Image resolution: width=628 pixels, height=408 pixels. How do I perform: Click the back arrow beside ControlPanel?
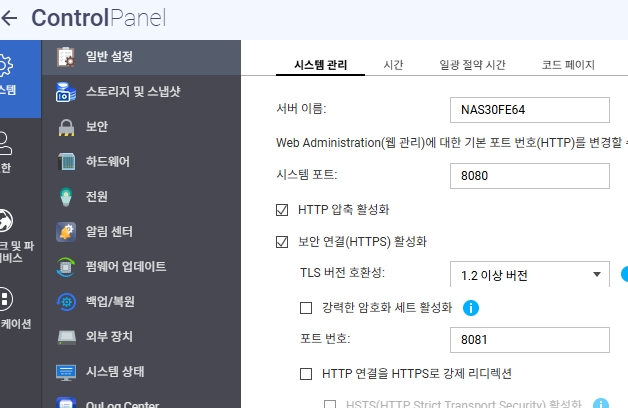[x=12, y=18]
